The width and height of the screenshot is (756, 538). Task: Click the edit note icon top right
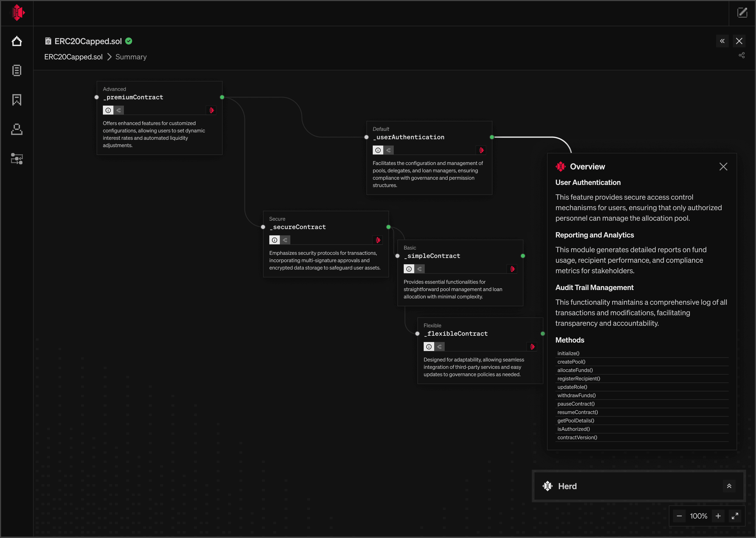[742, 13]
